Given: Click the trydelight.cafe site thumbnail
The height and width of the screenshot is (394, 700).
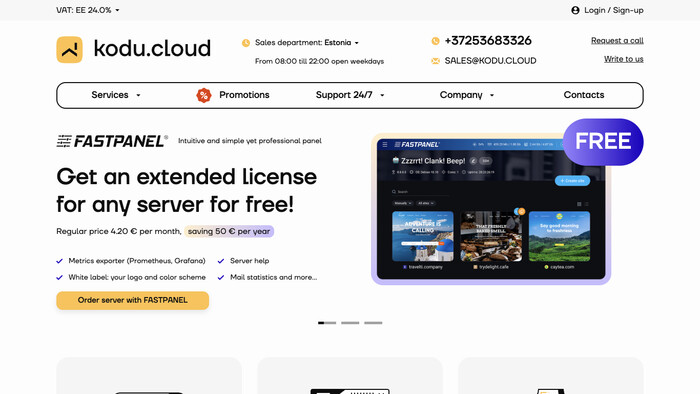Looking at the screenshot, I should click(x=491, y=236).
